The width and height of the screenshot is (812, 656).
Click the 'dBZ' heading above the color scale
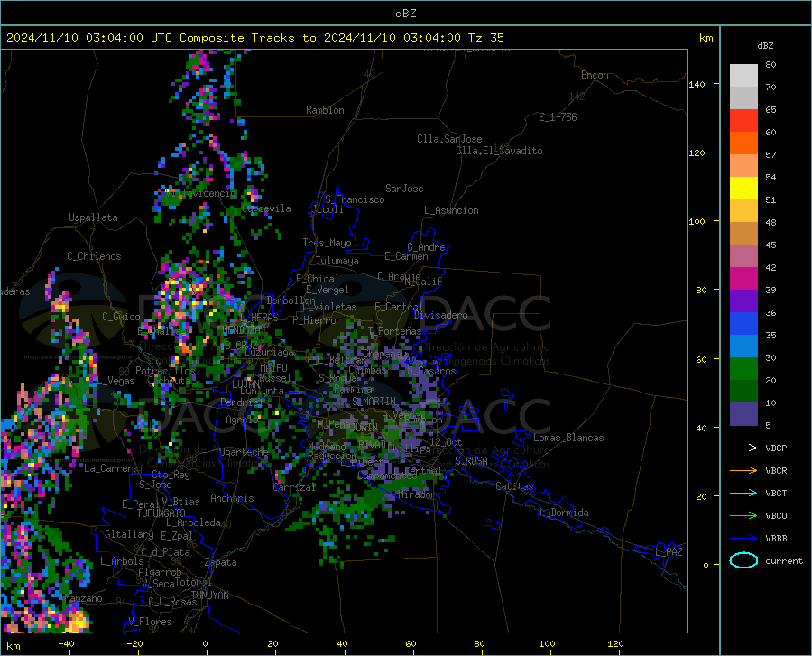click(x=765, y=45)
